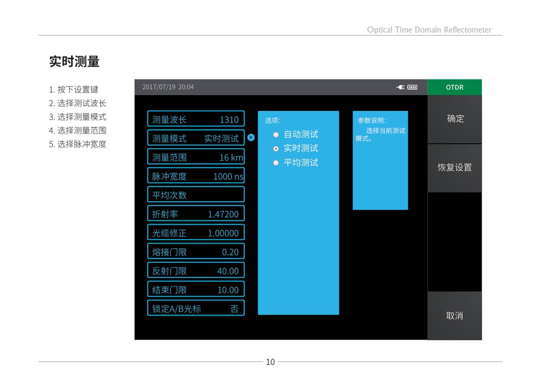The image size is (557, 392).
Task: Open the 反射门限 40.00 field
Action: click(196, 270)
